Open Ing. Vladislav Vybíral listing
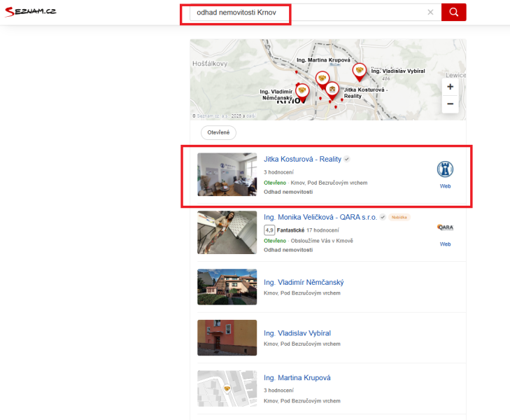Viewport: 510px width, 420px height. (297, 333)
